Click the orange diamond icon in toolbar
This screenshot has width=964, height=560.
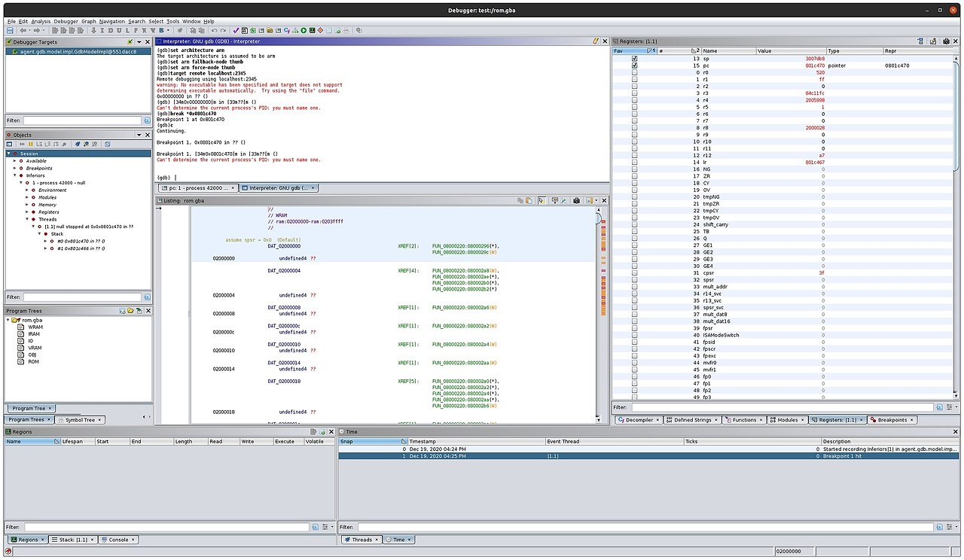pos(320,30)
